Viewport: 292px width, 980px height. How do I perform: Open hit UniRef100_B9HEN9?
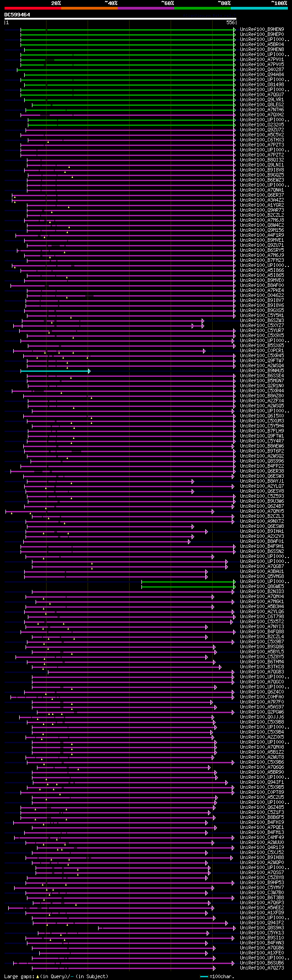[262, 30]
